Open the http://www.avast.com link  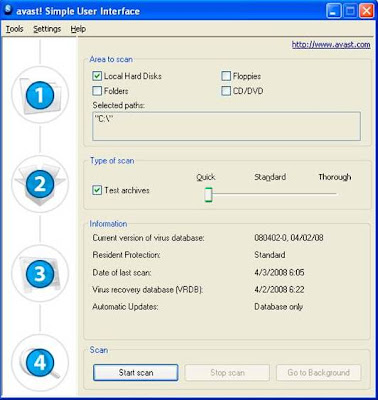331,45
